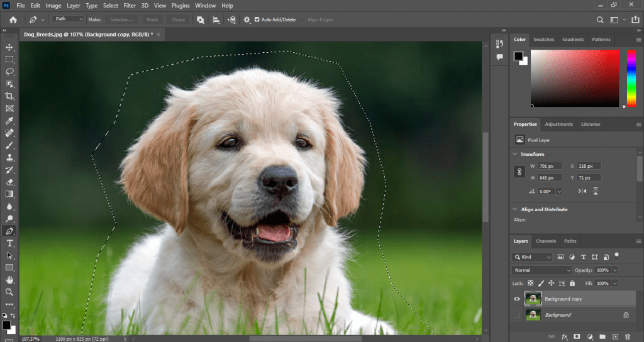Collapse Align and Distribute section
This screenshot has width=644, height=342.
coord(515,209)
